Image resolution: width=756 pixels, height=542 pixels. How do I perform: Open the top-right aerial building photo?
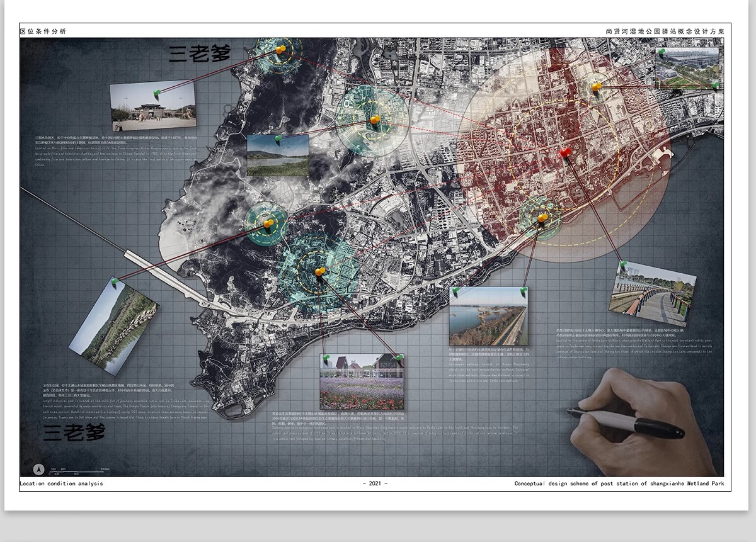click(687, 68)
